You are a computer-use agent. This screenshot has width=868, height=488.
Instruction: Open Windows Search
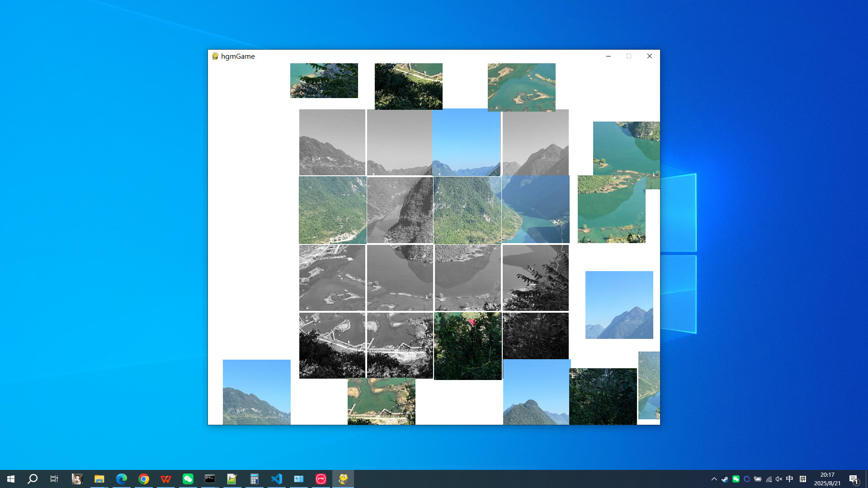(x=32, y=479)
